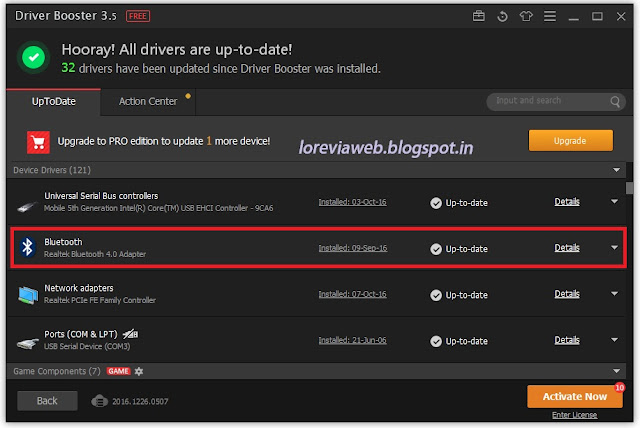The width and height of the screenshot is (640, 428).
Task: Open dropdown arrow for Ports row
Action: tap(614, 340)
